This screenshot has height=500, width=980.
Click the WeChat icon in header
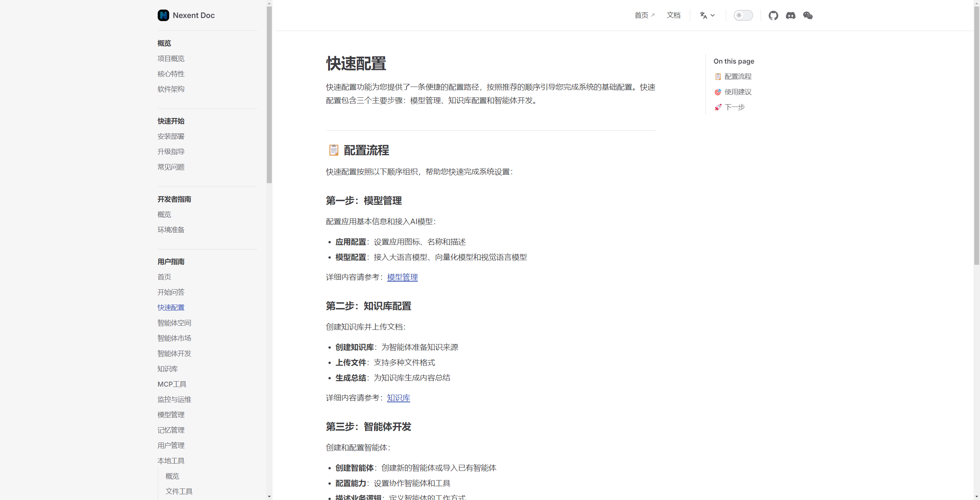point(808,15)
